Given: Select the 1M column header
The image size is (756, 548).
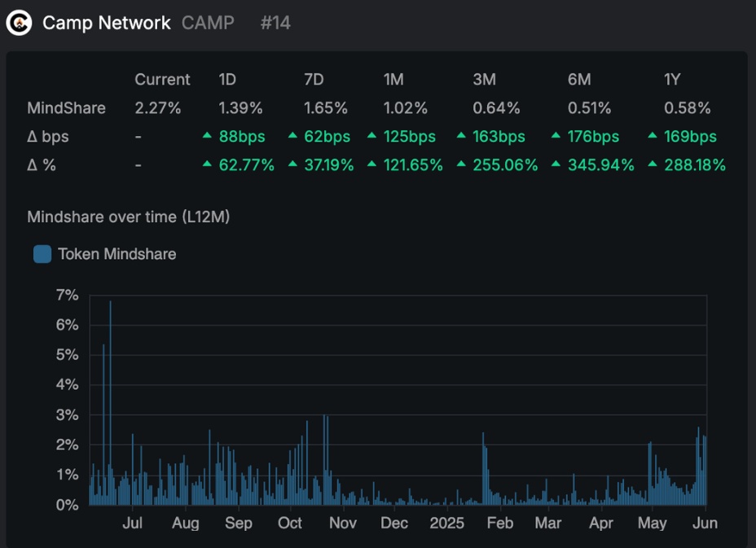Looking at the screenshot, I should pos(393,79).
